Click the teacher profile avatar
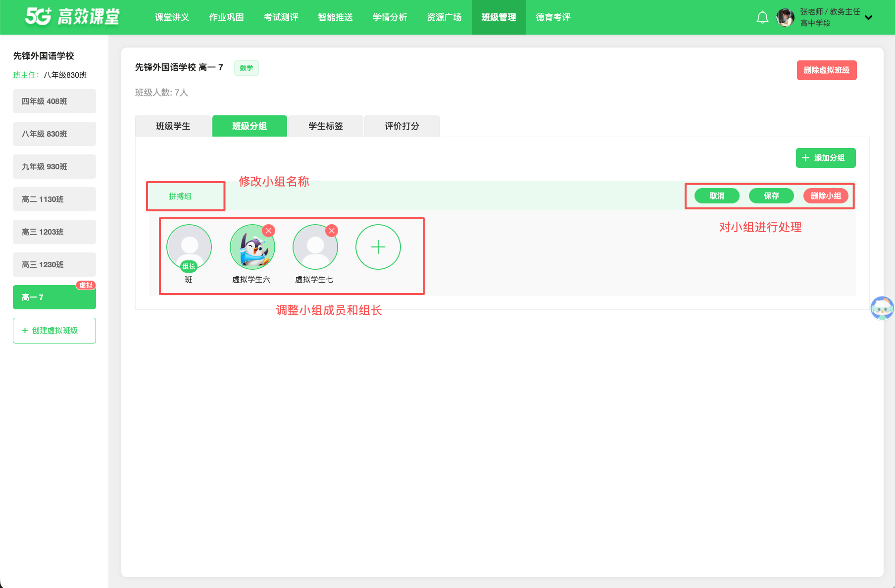 point(785,17)
